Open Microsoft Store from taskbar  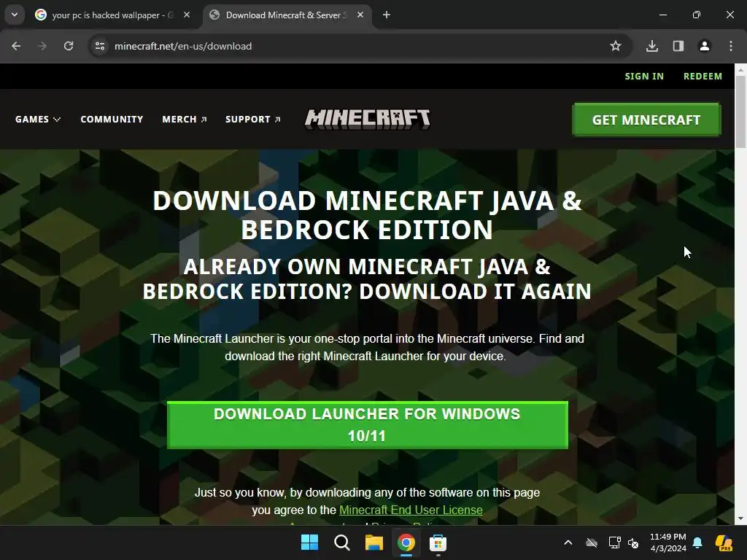[438, 542]
